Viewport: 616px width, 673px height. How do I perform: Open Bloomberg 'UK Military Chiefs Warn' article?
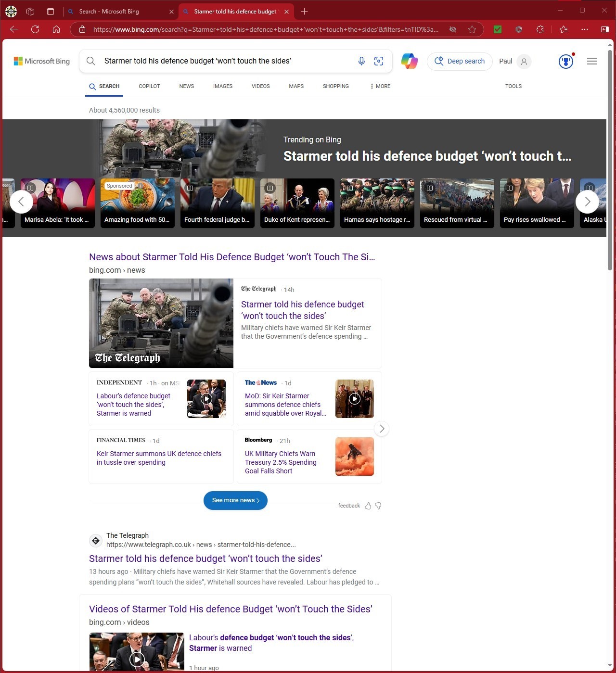click(x=281, y=462)
